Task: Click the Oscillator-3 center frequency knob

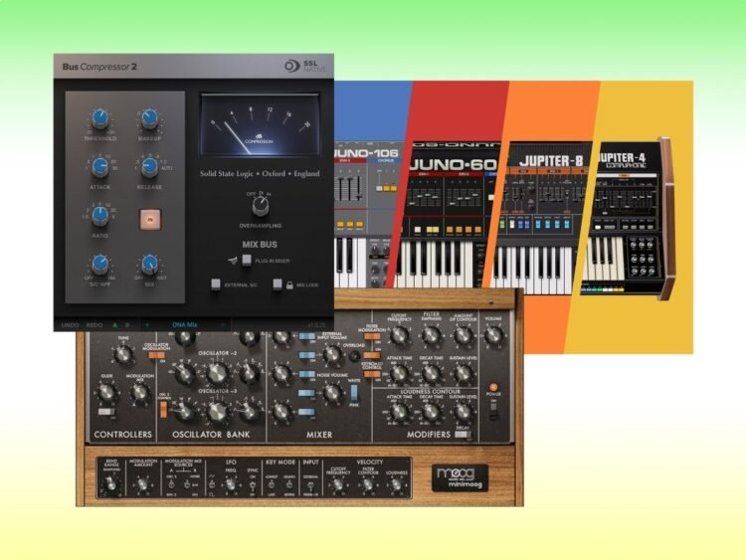Action: point(217,411)
